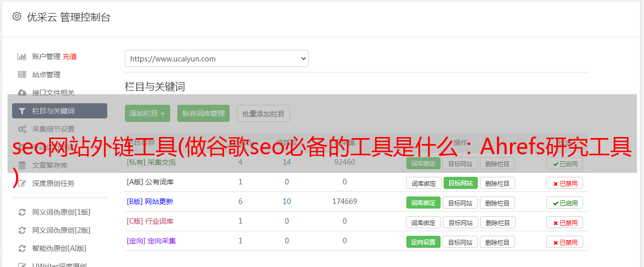Click 删除栏目 in the 网站更新 row
This screenshot has height=267, width=644.
point(497,203)
